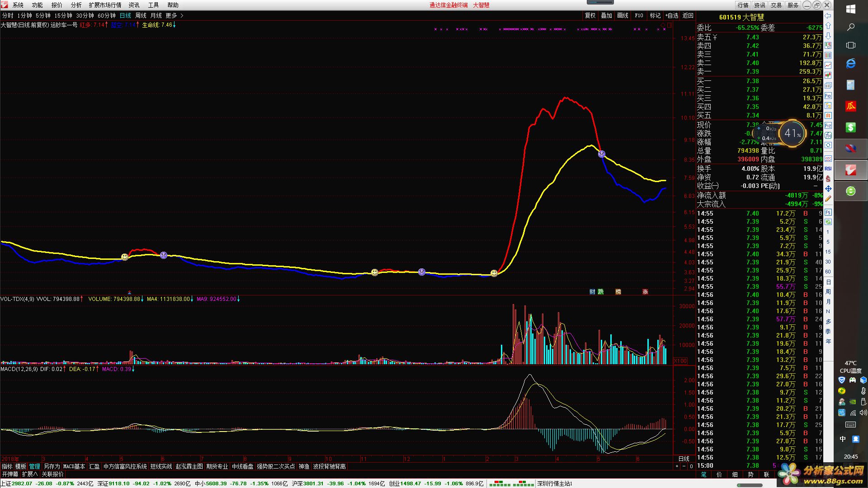Click the green dollar app on taskbar

coord(850,127)
